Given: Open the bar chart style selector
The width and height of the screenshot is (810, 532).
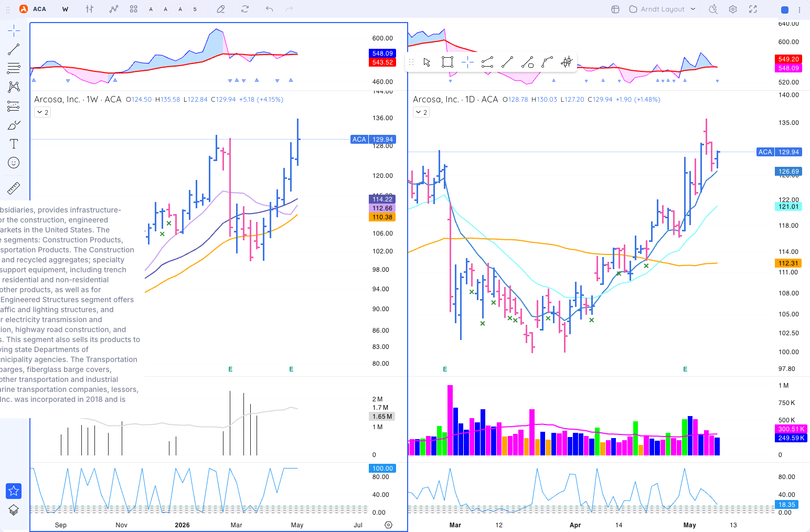Looking at the screenshot, I should click(90, 9).
